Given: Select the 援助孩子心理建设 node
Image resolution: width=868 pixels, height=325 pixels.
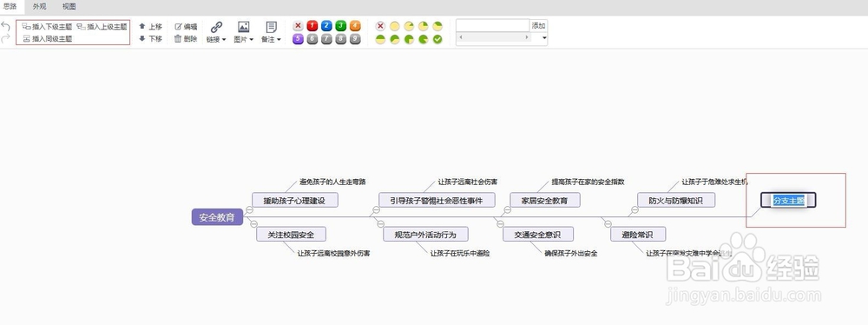Looking at the screenshot, I should (x=294, y=200).
